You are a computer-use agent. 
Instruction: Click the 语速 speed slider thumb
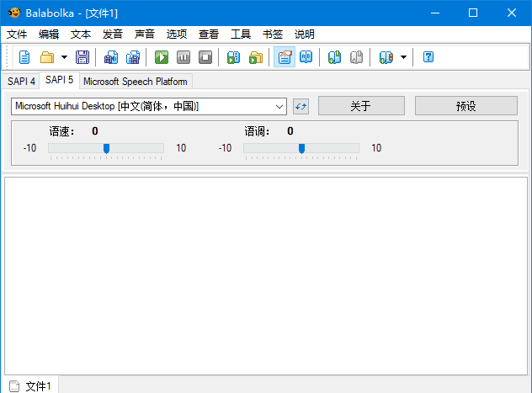click(106, 148)
